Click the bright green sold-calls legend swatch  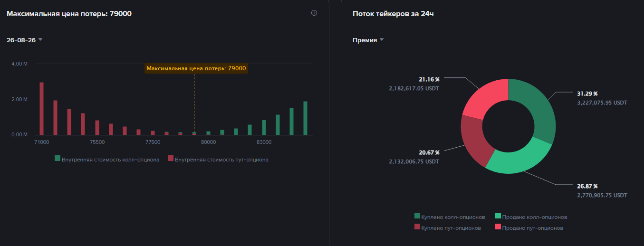point(498,217)
